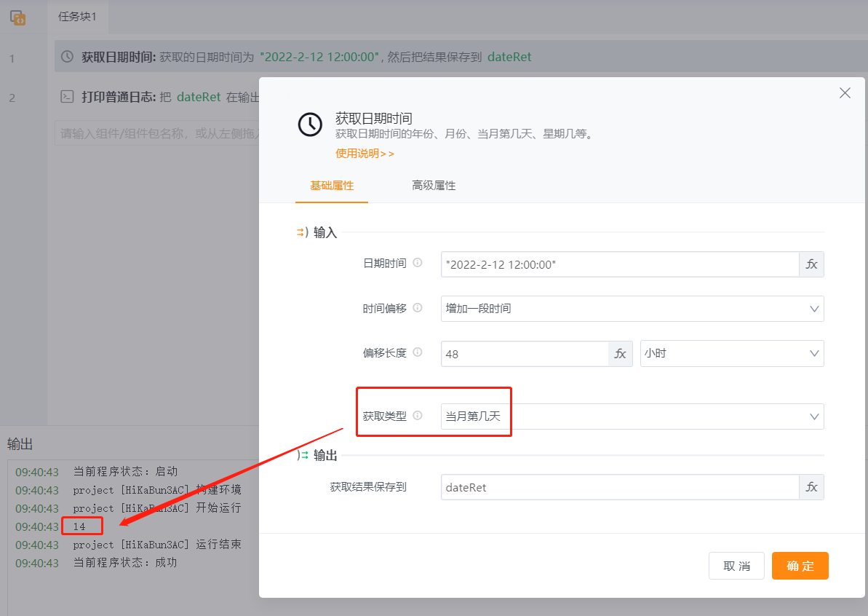The image size is (868, 616).
Task: Open the 使用说明>> link
Action: coord(365,154)
